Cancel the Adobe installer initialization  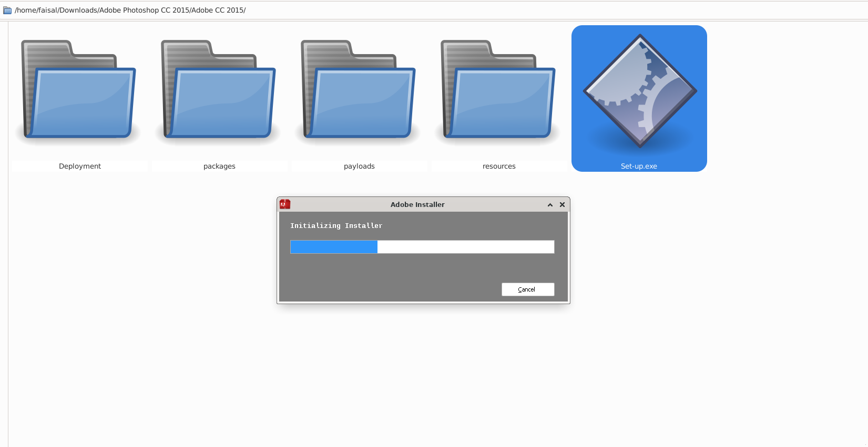click(x=528, y=289)
